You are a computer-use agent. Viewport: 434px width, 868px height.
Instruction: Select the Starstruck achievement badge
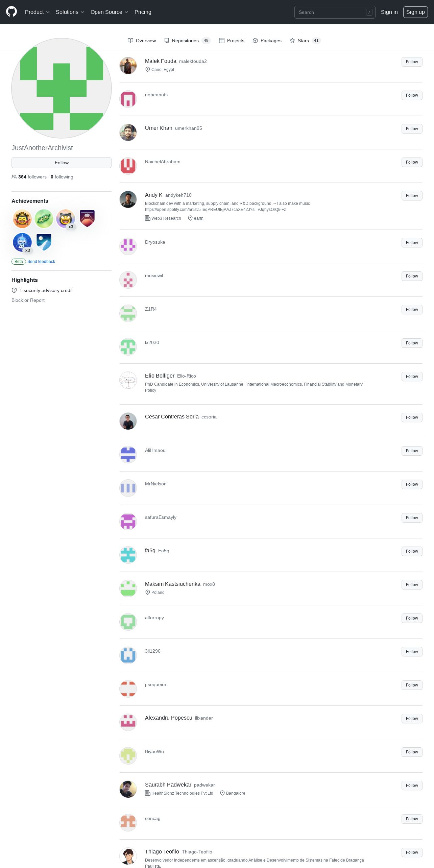pos(66,219)
